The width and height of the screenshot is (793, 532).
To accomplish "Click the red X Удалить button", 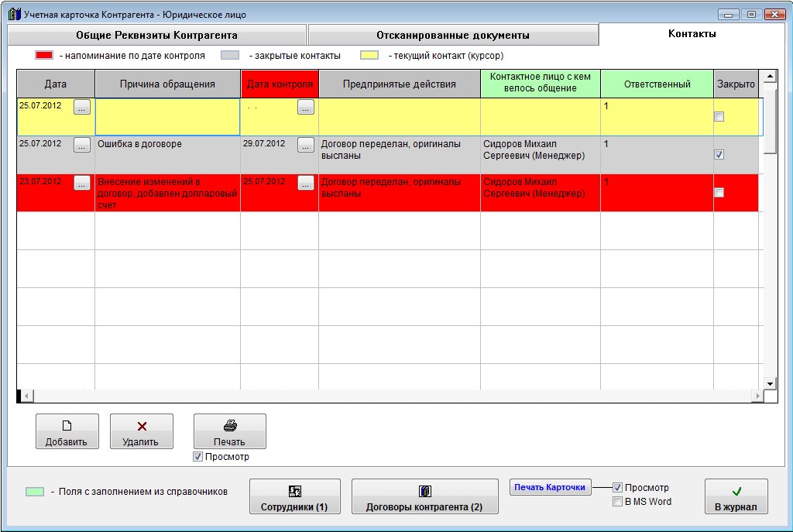I will pos(142,431).
